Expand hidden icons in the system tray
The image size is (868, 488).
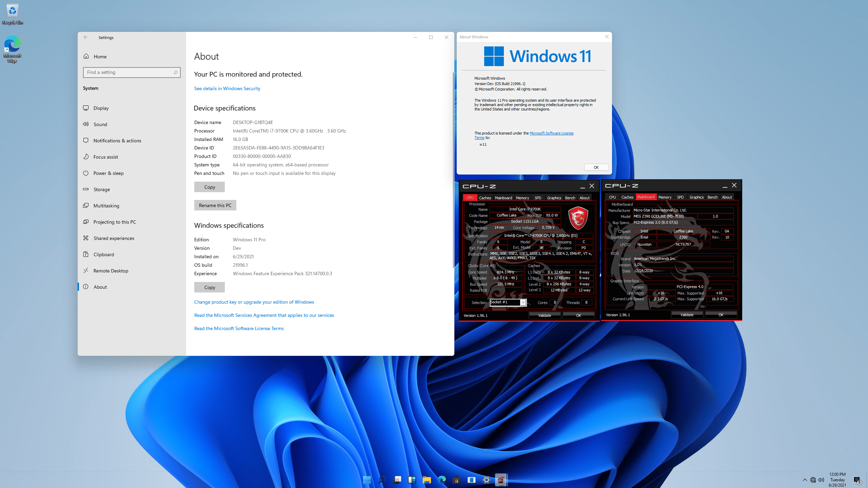pyautogui.click(x=804, y=480)
